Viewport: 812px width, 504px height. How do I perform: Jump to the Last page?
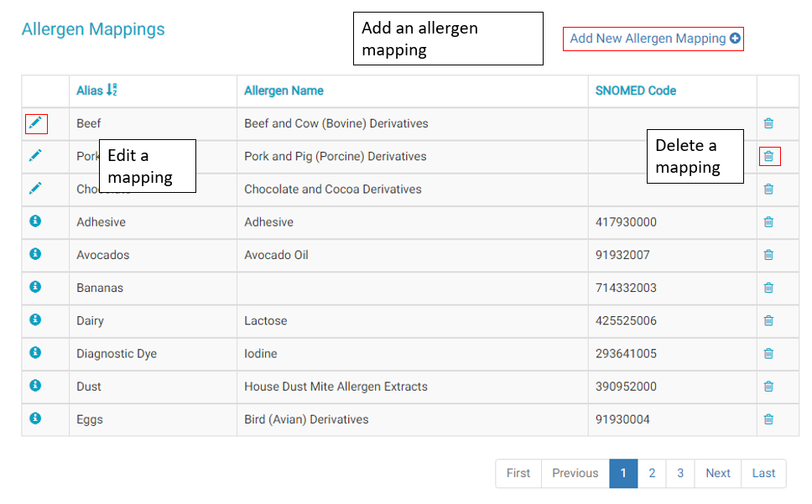[x=763, y=473]
